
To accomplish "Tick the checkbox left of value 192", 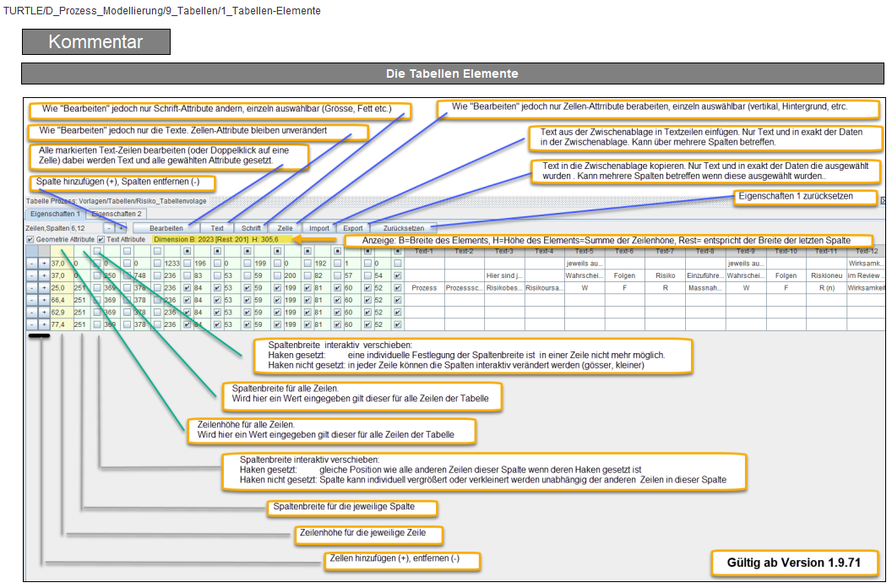I will tap(307, 264).
